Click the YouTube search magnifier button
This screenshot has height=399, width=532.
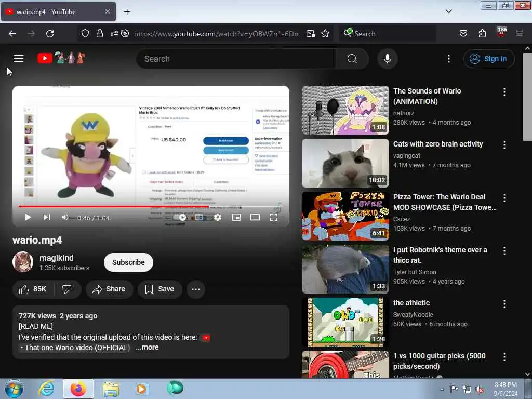pos(352,59)
